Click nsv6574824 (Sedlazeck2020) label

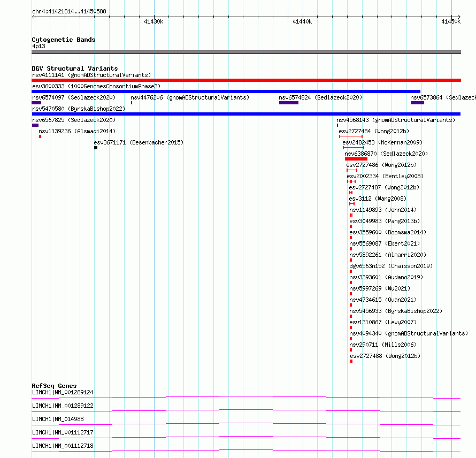tap(320, 97)
